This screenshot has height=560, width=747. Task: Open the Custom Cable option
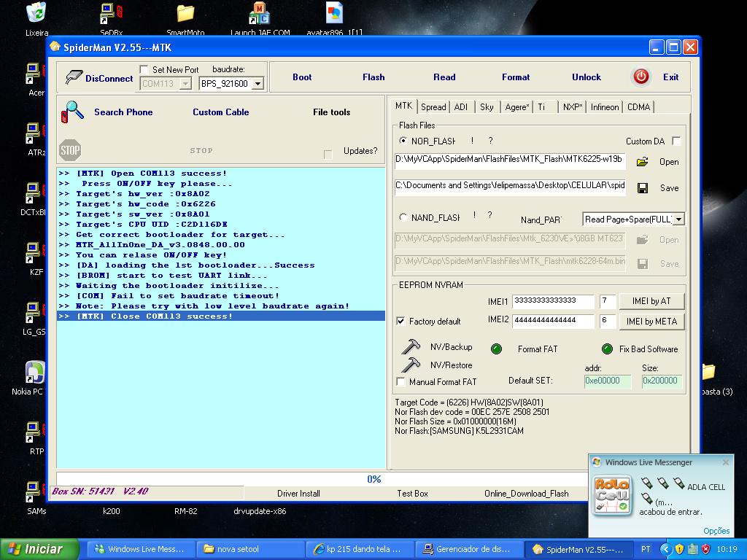[220, 112]
